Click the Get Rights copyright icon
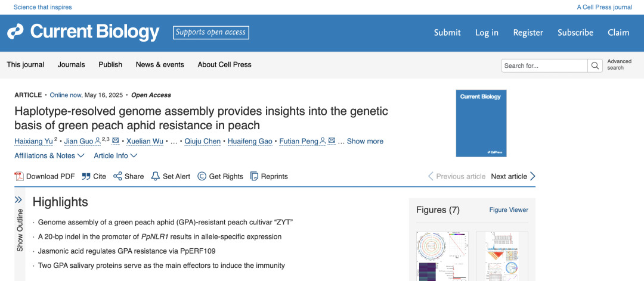This screenshot has height=281, width=644. pos(202,176)
